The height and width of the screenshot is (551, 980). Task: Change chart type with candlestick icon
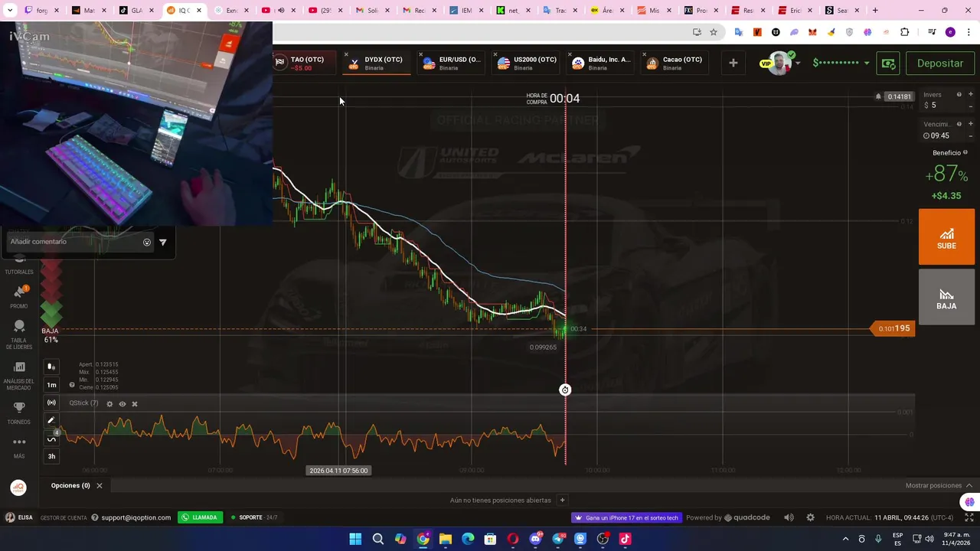click(x=51, y=367)
